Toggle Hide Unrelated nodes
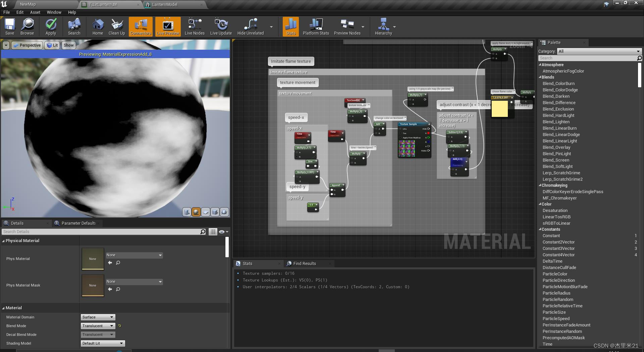644x352 pixels. (x=250, y=27)
